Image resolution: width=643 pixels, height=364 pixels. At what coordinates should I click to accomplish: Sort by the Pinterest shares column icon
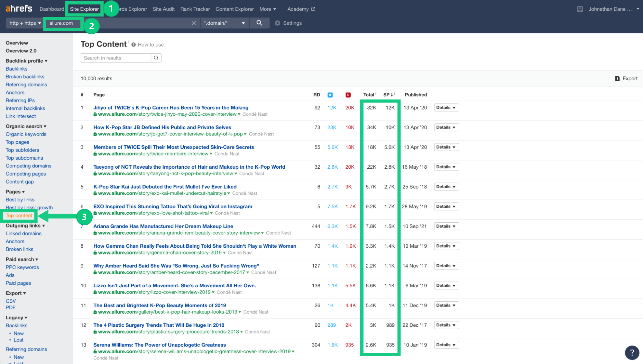(x=348, y=95)
